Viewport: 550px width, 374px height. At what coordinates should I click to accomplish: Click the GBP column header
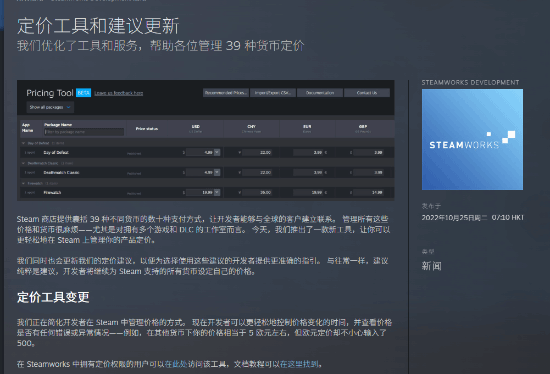click(x=363, y=129)
